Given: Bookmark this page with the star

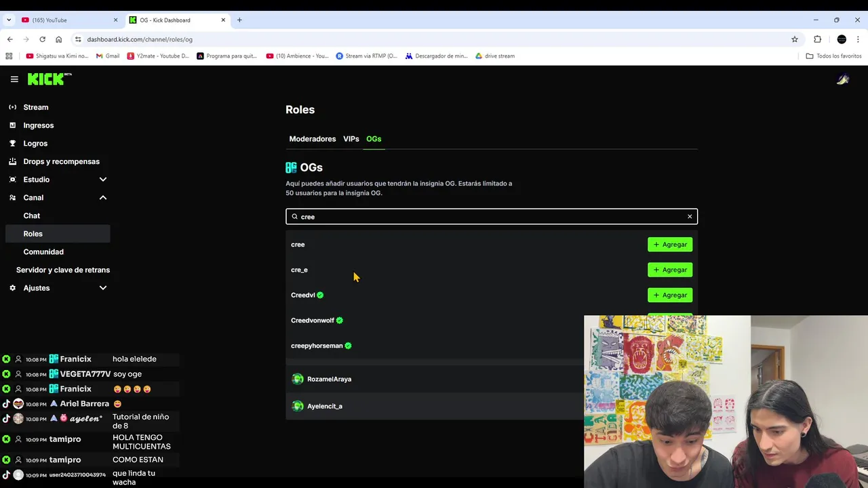Looking at the screenshot, I should tap(795, 39).
